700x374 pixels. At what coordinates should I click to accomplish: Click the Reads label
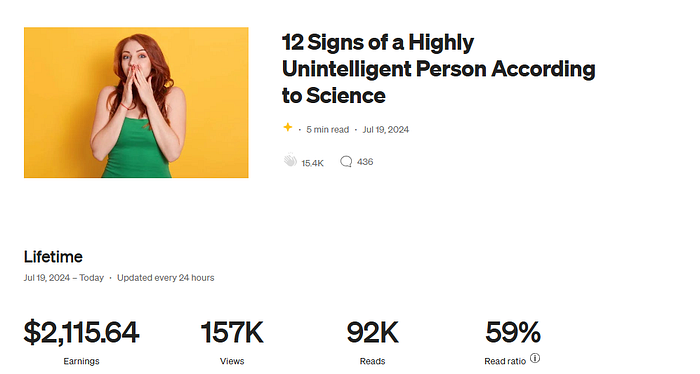tap(372, 361)
